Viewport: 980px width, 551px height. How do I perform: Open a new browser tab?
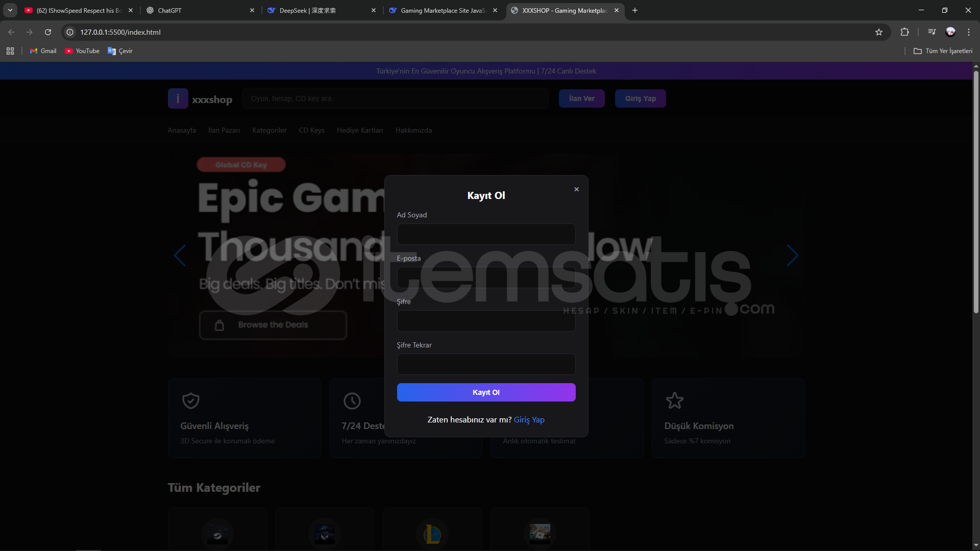tap(634, 10)
